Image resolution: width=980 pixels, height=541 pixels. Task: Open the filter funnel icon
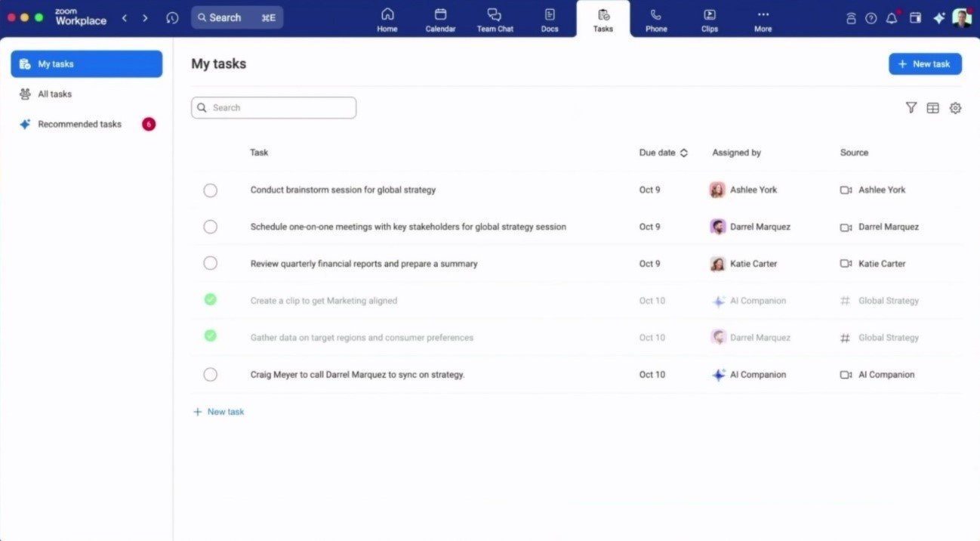(x=911, y=108)
